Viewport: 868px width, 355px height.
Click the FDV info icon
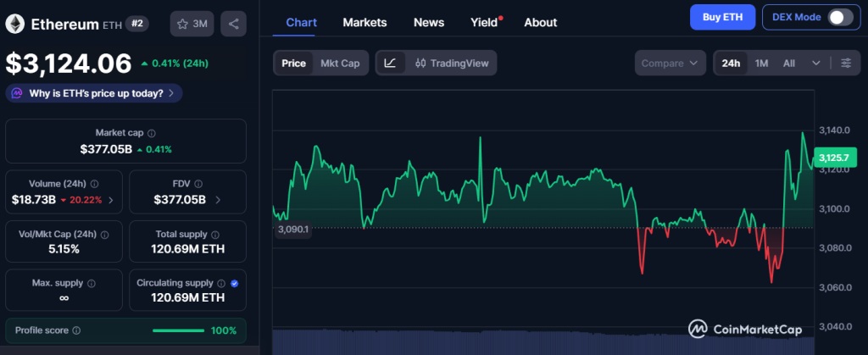point(198,184)
